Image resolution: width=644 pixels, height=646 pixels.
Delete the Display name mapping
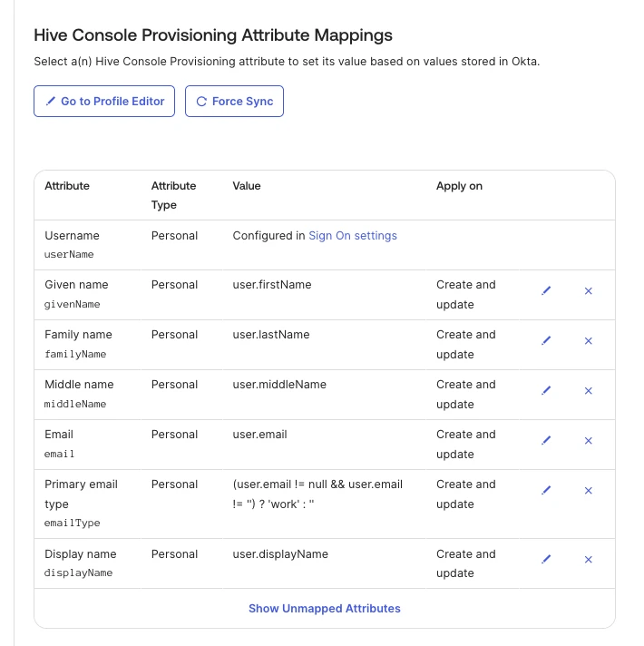[x=589, y=559]
